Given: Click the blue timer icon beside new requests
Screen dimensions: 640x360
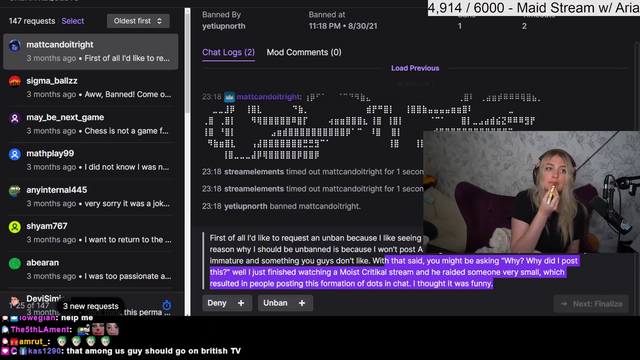Looking at the screenshot, I should point(167,305).
